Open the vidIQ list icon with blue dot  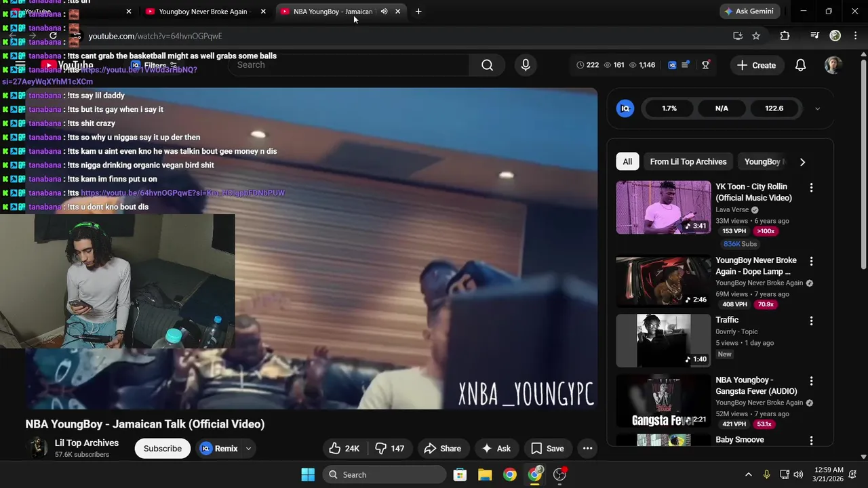[x=686, y=65]
